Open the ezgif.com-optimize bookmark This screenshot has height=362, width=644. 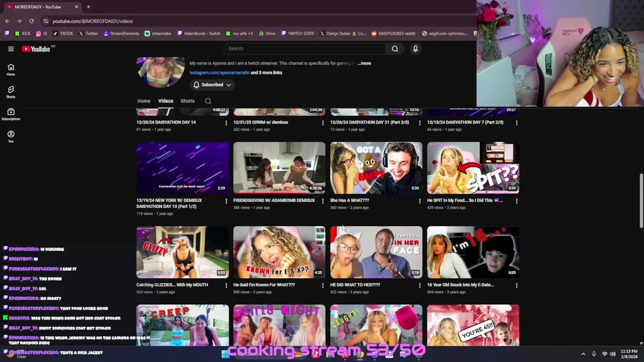[x=445, y=34]
